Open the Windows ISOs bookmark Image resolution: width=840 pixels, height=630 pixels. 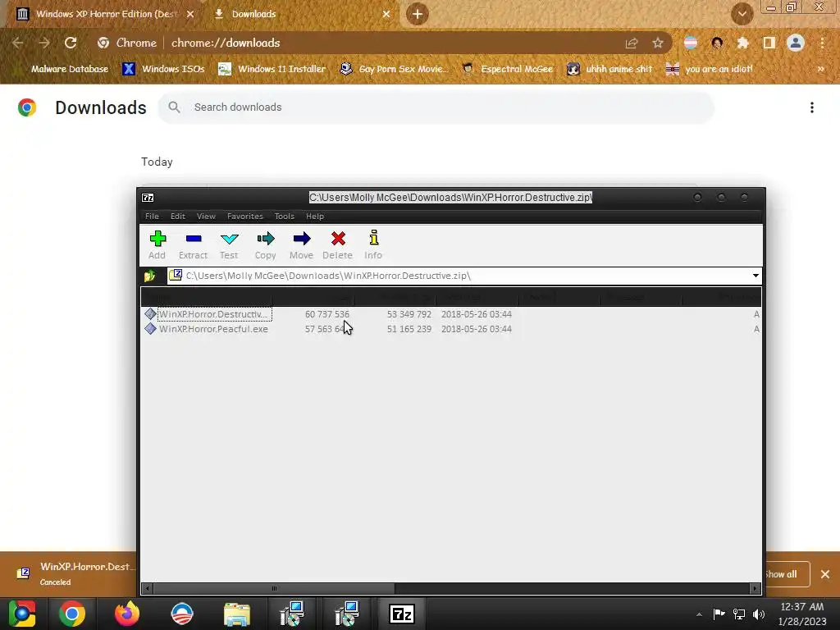pyautogui.click(x=164, y=69)
